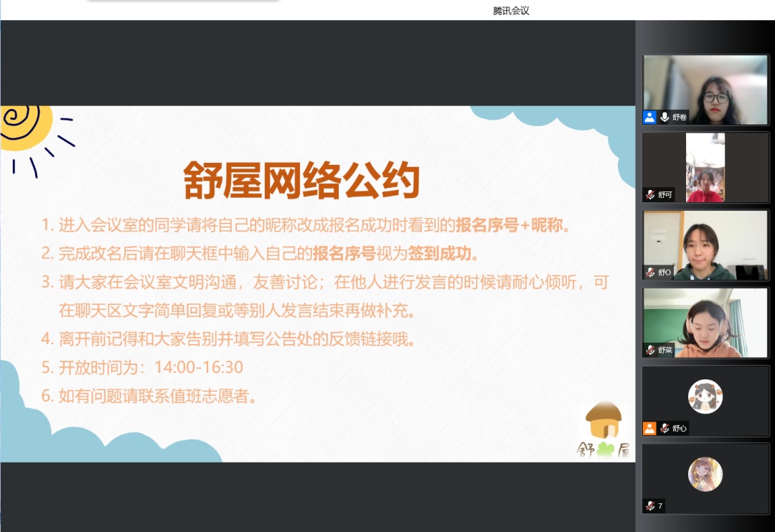This screenshot has height=532, width=775.
Task: Select the 舒菜 video thumbnail
Action: tap(705, 323)
